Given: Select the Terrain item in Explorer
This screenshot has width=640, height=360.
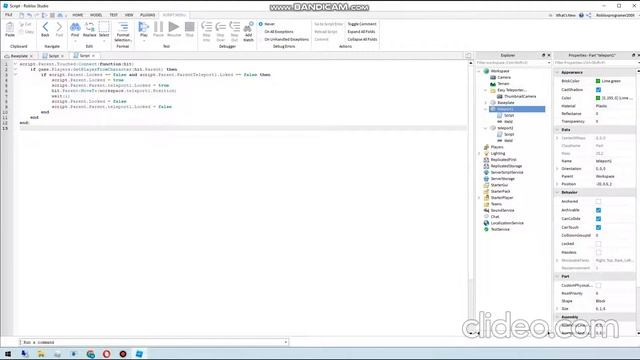Looking at the screenshot, I should coord(503,84).
